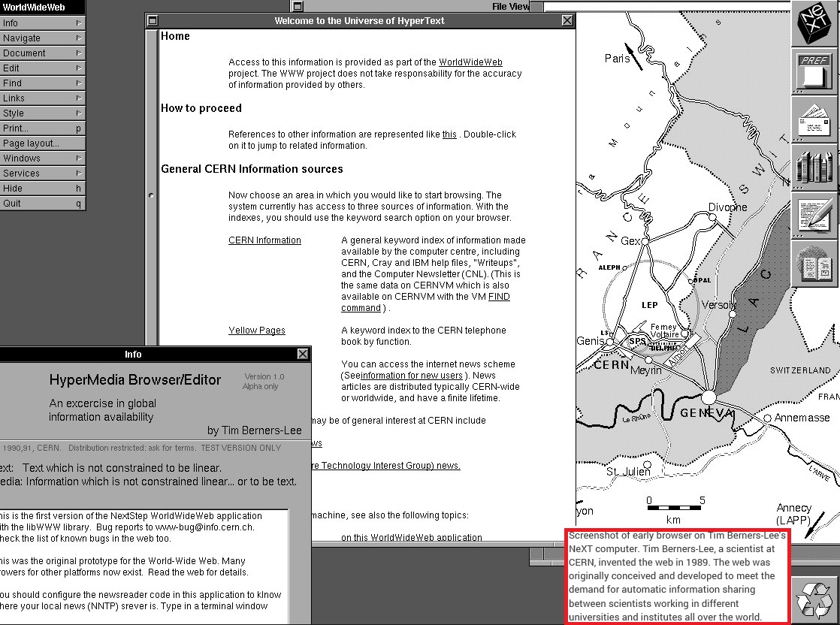Click the 'Annecy (LAPP)' label on the map

point(794,514)
